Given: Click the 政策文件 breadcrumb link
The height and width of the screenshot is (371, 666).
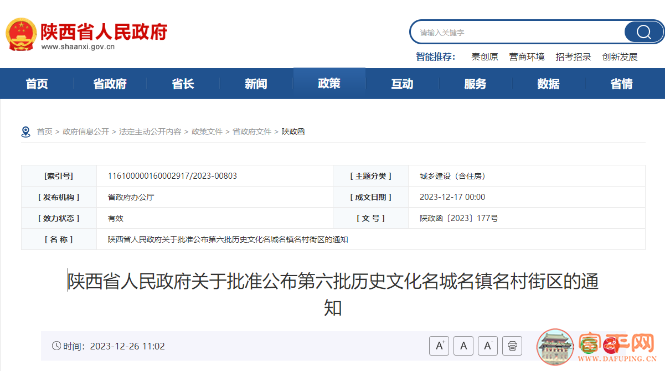Looking at the screenshot, I should [207, 132].
